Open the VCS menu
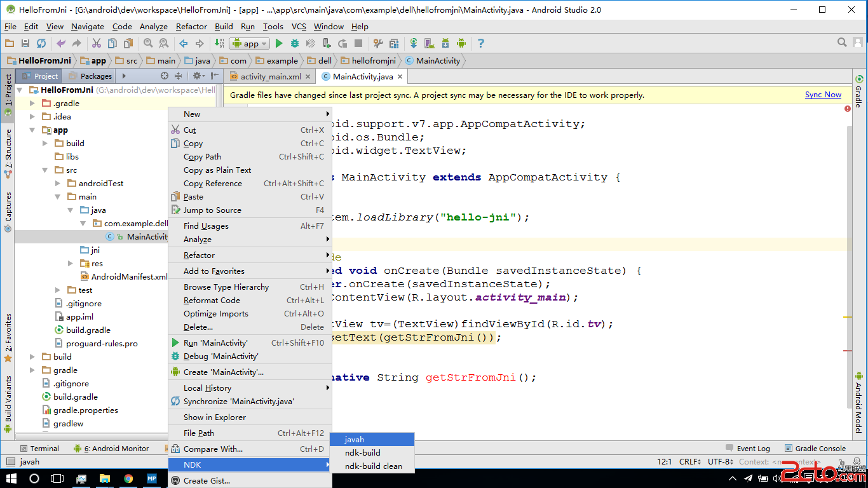Screen dimensions: 868x488 299,26
